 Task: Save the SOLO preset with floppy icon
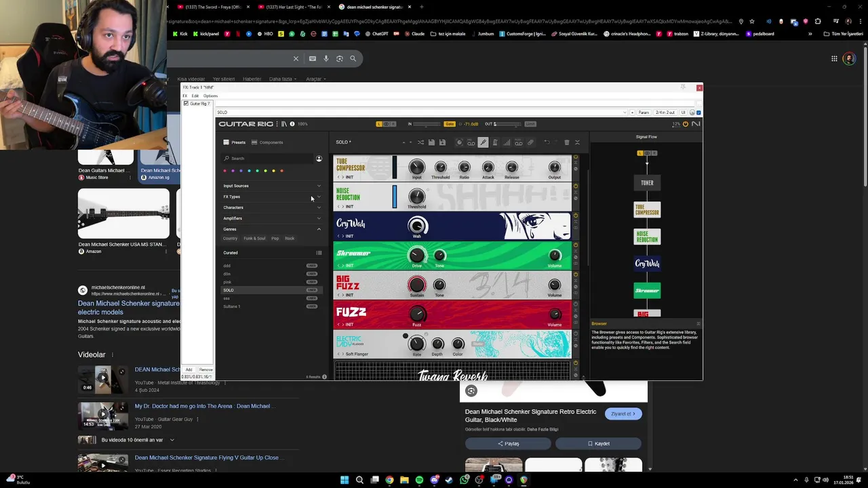tap(431, 142)
